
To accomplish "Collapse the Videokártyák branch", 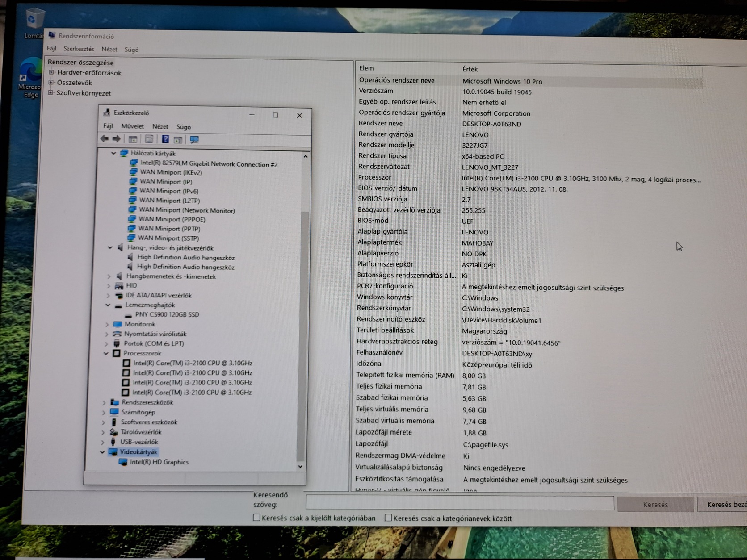I will [102, 452].
